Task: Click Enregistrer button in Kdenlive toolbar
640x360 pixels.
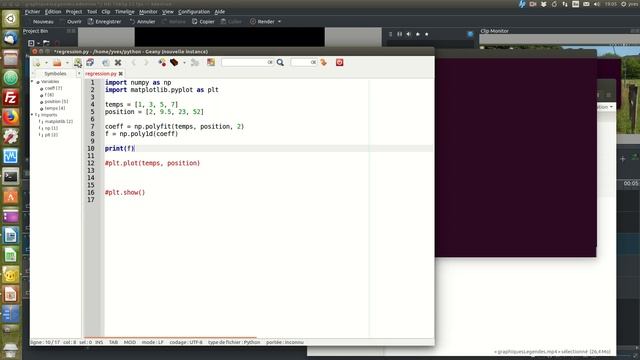Action: point(104,22)
